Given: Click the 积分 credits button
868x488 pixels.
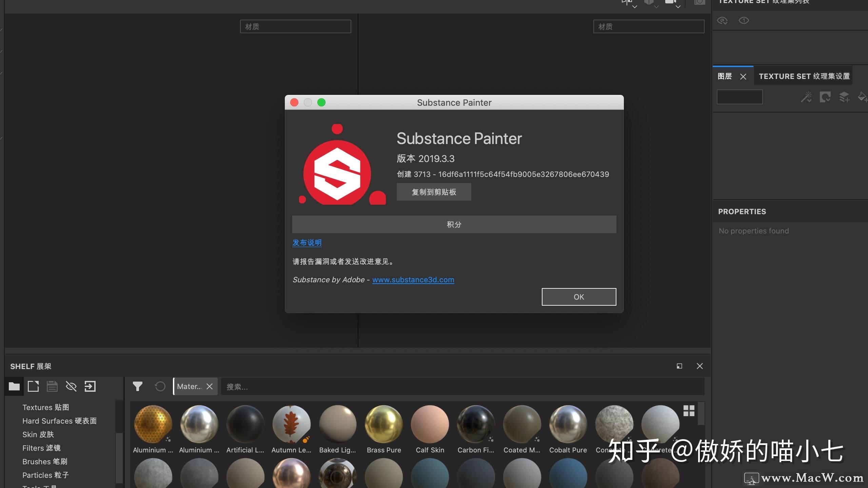Looking at the screenshot, I should 454,224.
